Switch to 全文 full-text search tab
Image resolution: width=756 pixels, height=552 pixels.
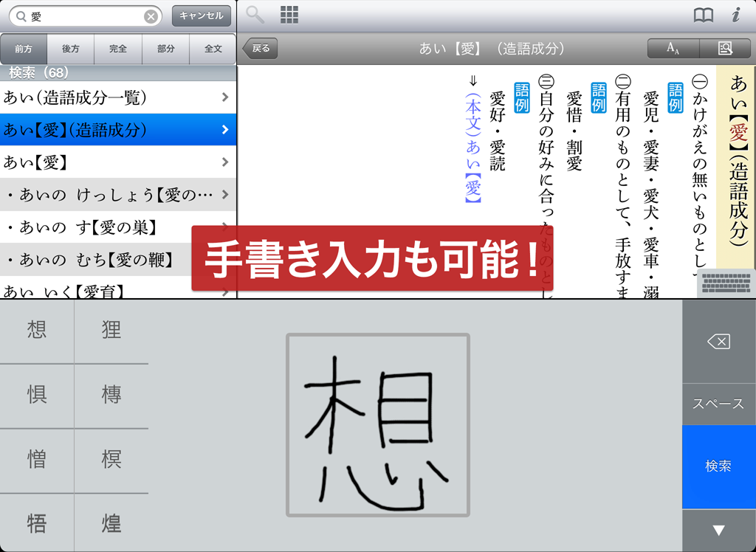click(x=213, y=49)
